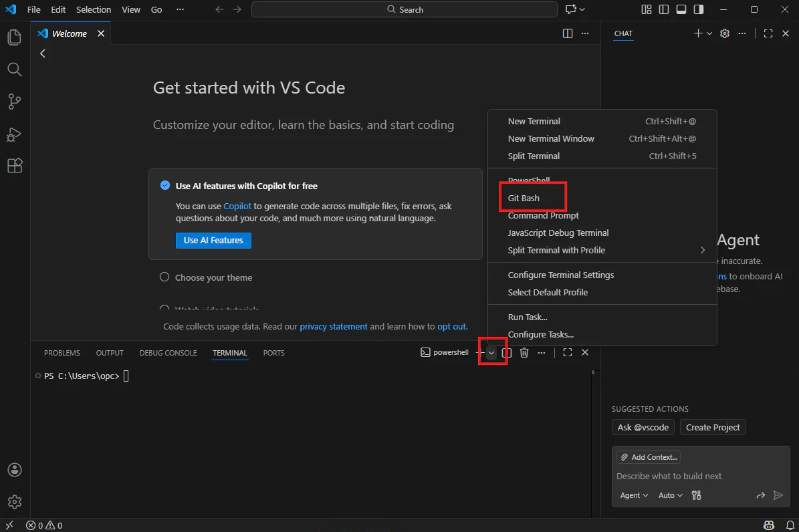Click the title bar Search box

404,9
